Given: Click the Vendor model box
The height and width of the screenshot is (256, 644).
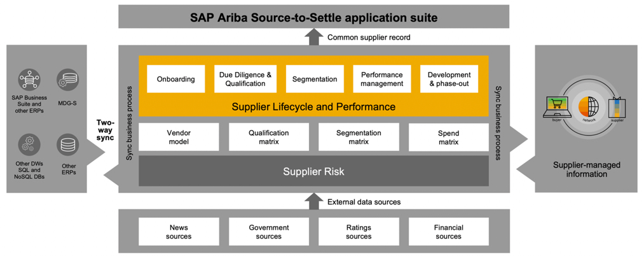Looking at the screenshot, I should point(179,137).
